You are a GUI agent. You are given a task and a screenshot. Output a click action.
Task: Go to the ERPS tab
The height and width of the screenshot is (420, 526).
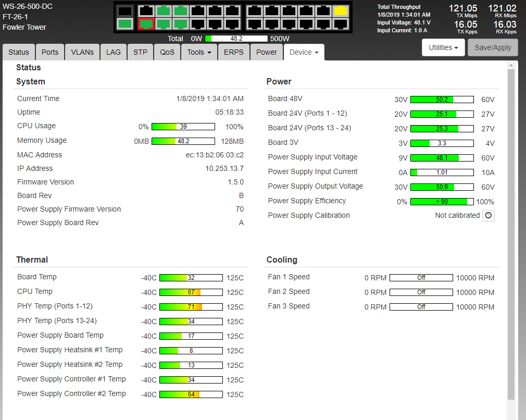point(234,52)
